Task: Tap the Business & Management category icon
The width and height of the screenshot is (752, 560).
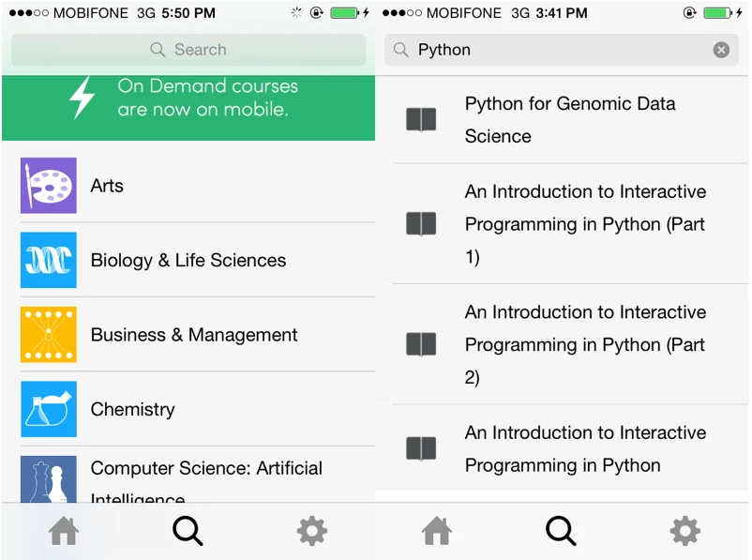Action: pos(49,335)
